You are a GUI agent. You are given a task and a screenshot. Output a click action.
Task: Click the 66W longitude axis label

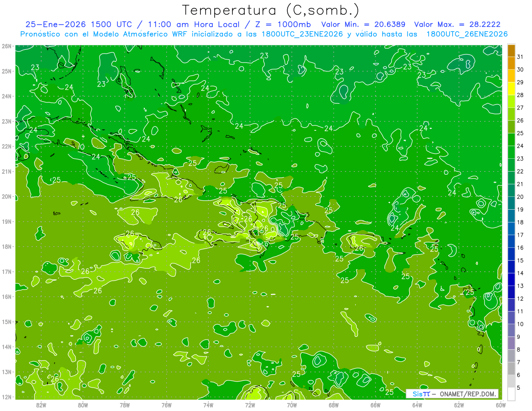coord(376,405)
